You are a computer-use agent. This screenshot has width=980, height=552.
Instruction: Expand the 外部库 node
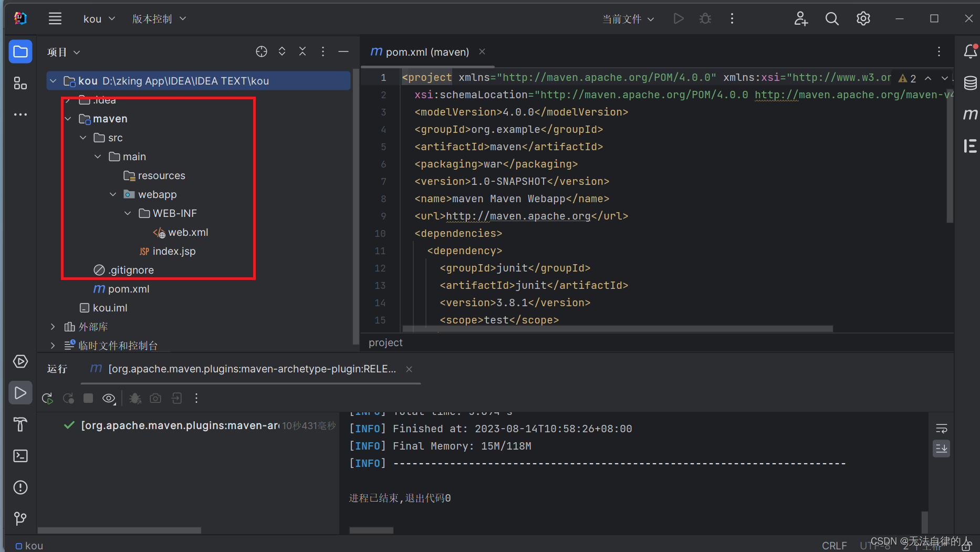(x=53, y=326)
